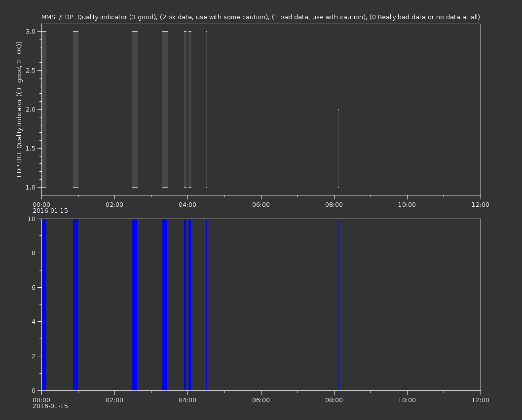The width and height of the screenshot is (522, 420).
Task: Click the 8 tick label on blue-bar plot
Action: (34, 253)
